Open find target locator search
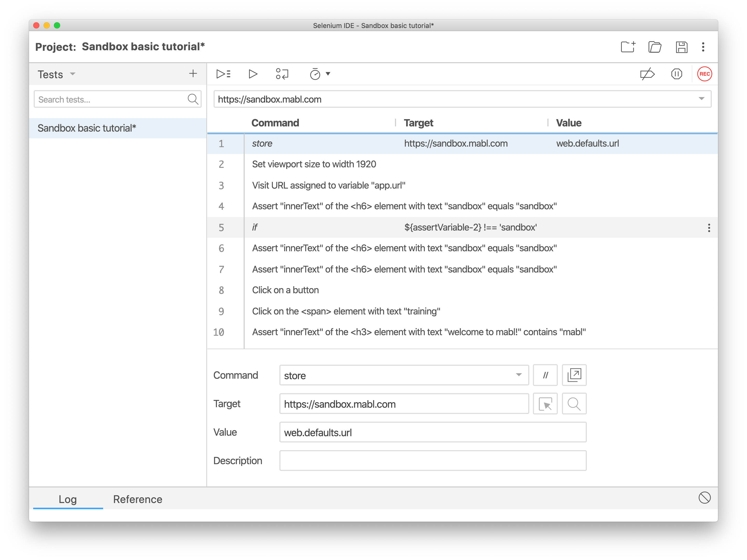 tap(574, 404)
